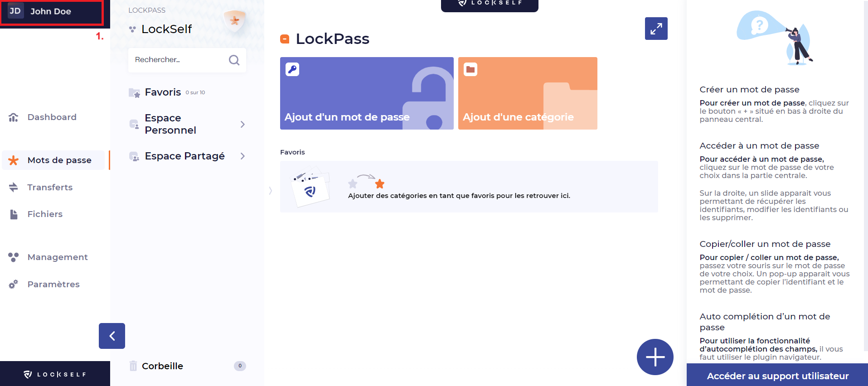Collapse the sidebar with left arrow button

[x=112, y=336]
